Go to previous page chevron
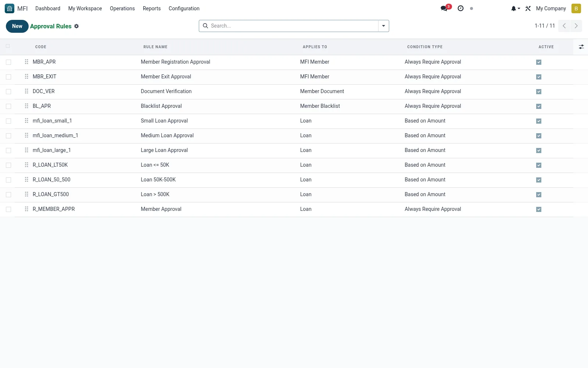This screenshot has height=368, width=588. [x=564, y=26]
